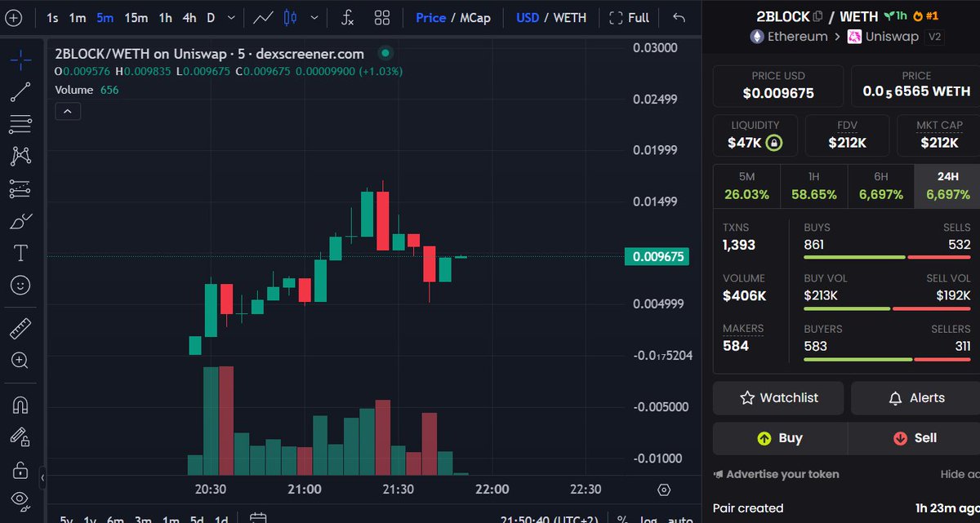
Task: Open the Advertise your token link
Action: pyautogui.click(x=777, y=474)
